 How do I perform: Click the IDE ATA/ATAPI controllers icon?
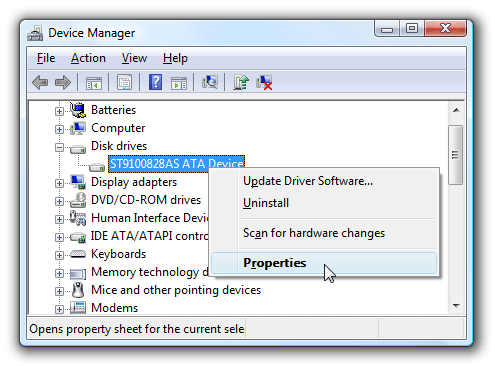(78, 237)
